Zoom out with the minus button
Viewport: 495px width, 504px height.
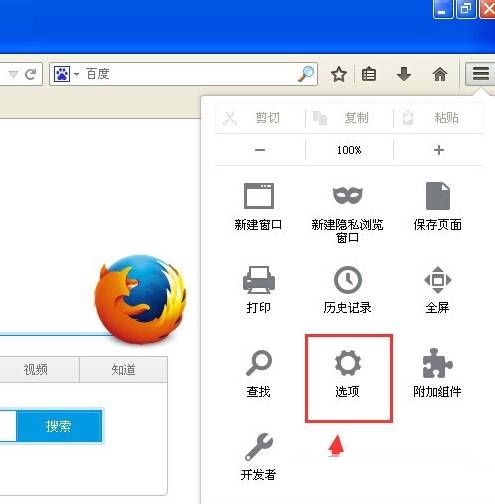click(x=260, y=150)
